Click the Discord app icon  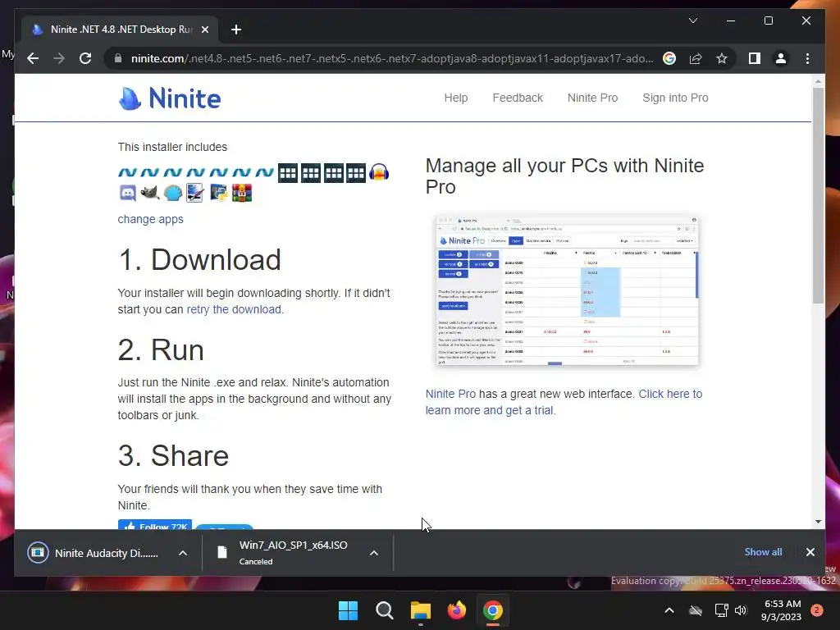tap(127, 193)
